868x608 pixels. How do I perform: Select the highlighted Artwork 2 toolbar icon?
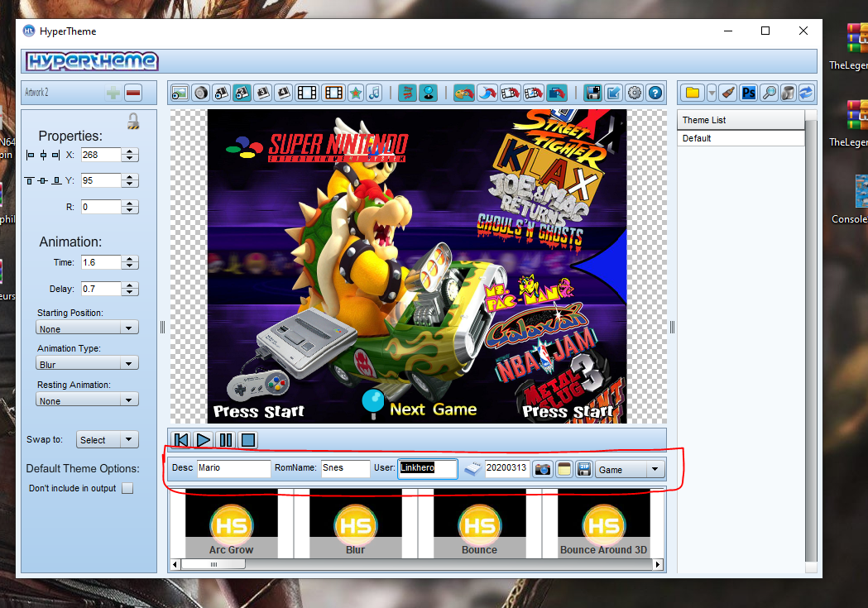click(242, 93)
